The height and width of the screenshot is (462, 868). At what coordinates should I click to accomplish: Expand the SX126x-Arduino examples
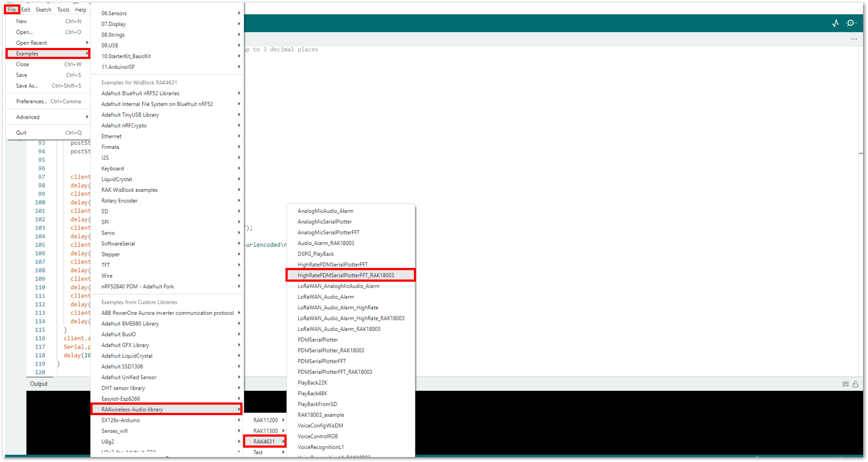[x=168, y=420]
